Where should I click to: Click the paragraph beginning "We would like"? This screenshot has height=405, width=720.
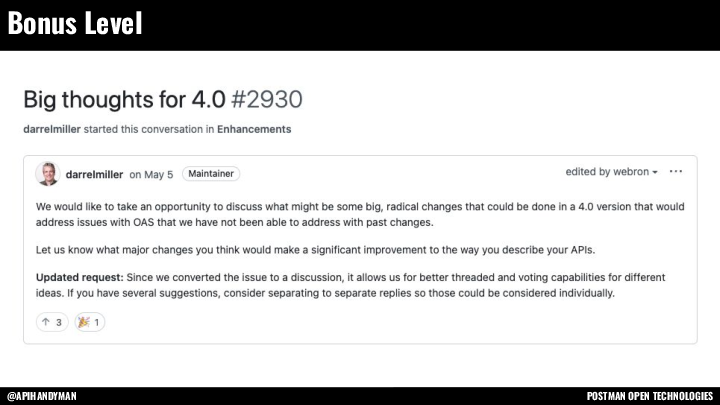[360, 214]
